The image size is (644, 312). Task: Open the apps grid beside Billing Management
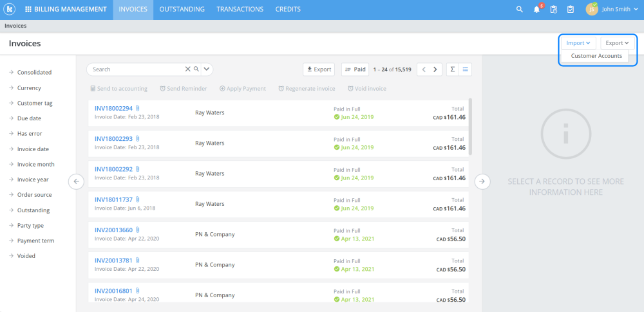(28, 10)
